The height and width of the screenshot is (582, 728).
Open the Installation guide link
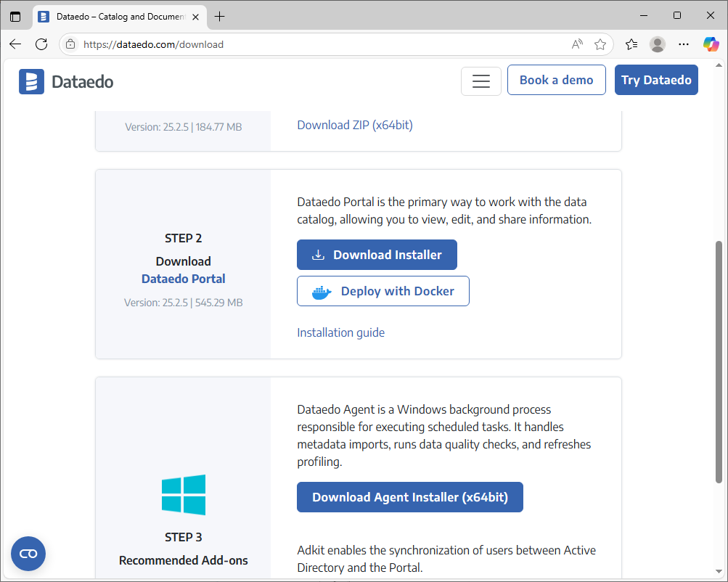[x=341, y=332]
